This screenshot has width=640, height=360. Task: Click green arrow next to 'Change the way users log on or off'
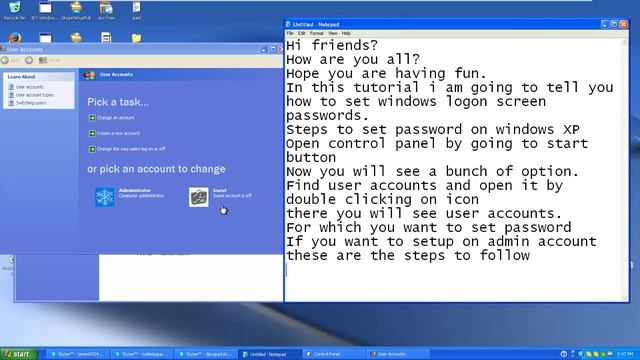coord(92,149)
